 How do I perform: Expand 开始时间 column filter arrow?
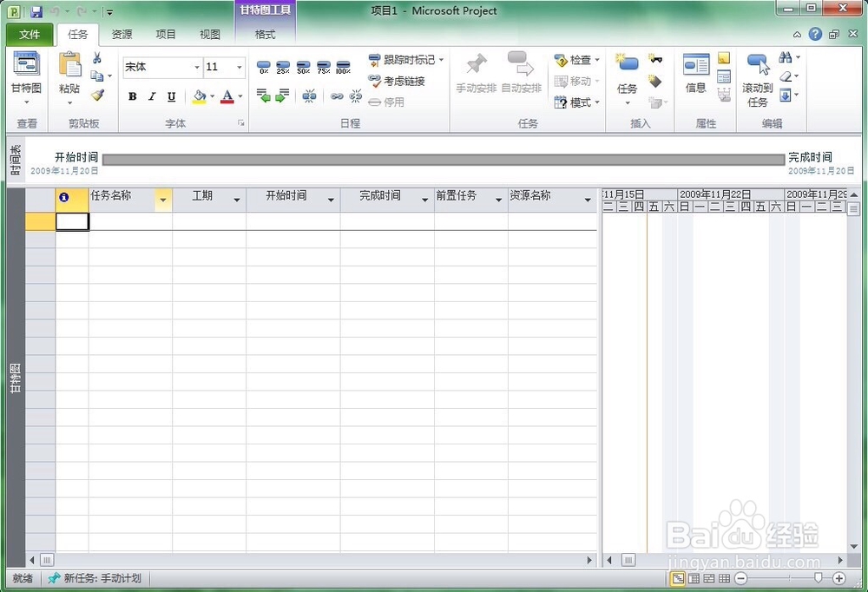click(331, 200)
